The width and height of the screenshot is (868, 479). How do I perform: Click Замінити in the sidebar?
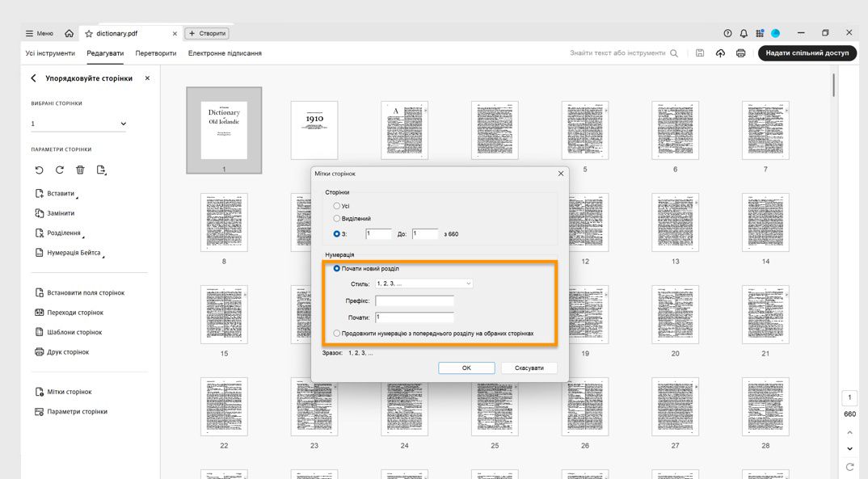(55, 213)
